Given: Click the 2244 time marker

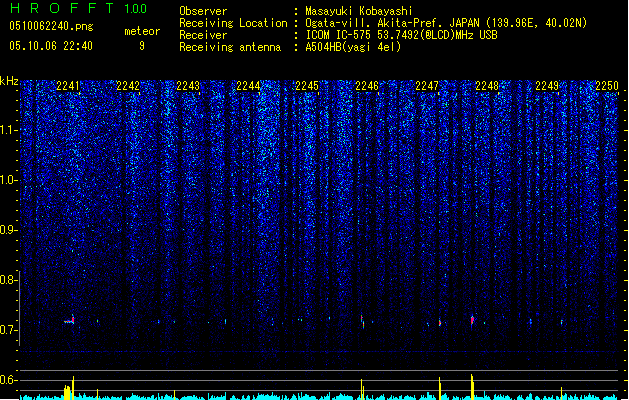Looking at the screenshot, I should (x=248, y=86).
